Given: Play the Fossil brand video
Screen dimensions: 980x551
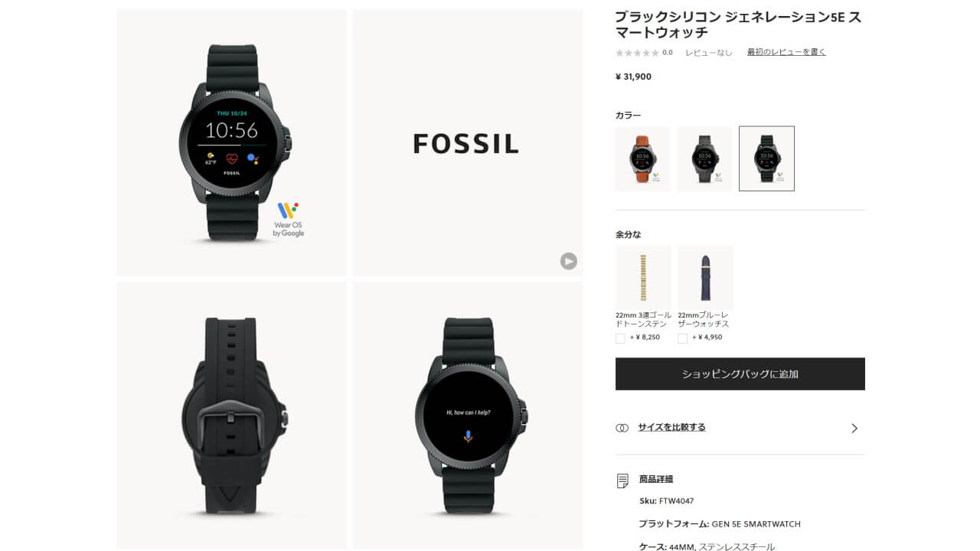Looking at the screenshot, I should [x=568, y=261].
